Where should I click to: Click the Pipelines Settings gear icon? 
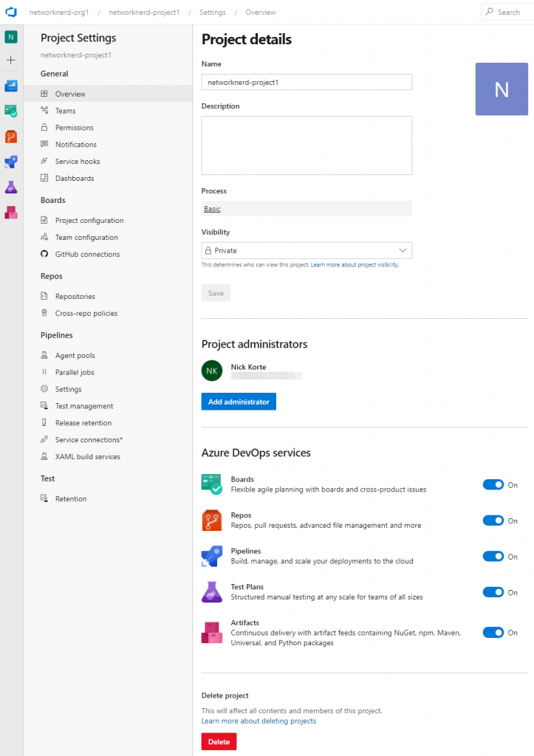click(x=44, y=388)
